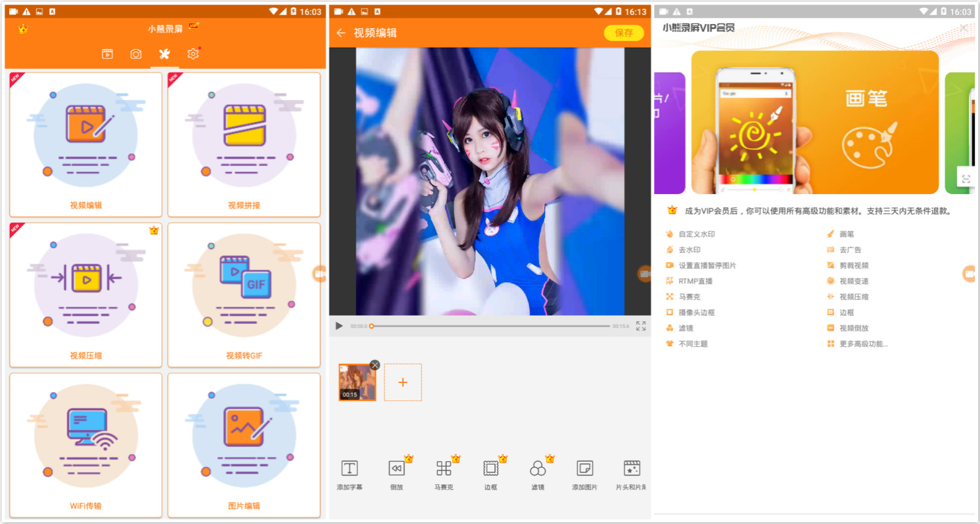Open the 边框 border tool

[x=490, y=474]
